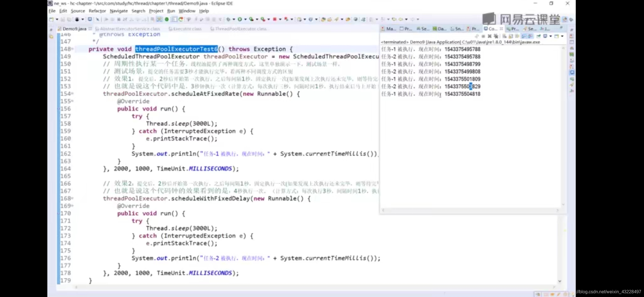644x297 pixels.
Task: Open the Navigate menu
Action: (x=119, y=11)
